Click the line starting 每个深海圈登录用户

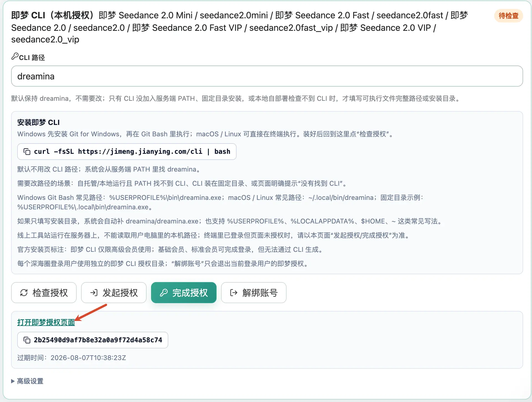pyautogui.click(x=163, y=264)
